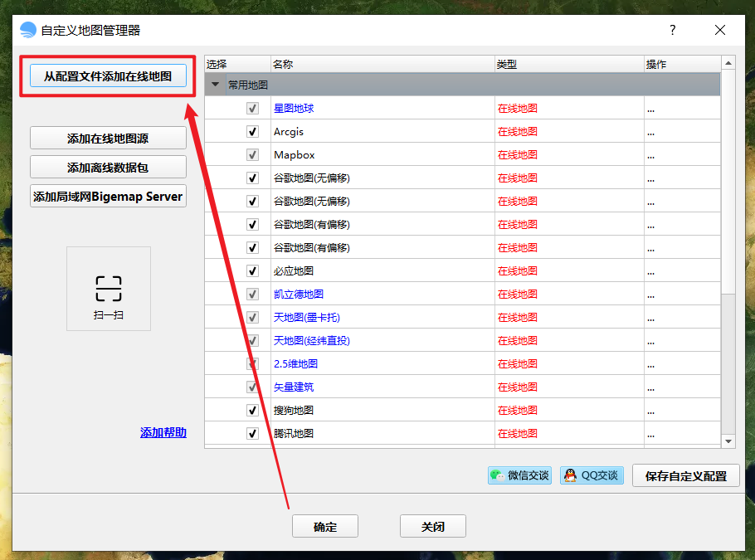Open the ... operations for 天地图(墨卡托)

click(x=651, y=318)
